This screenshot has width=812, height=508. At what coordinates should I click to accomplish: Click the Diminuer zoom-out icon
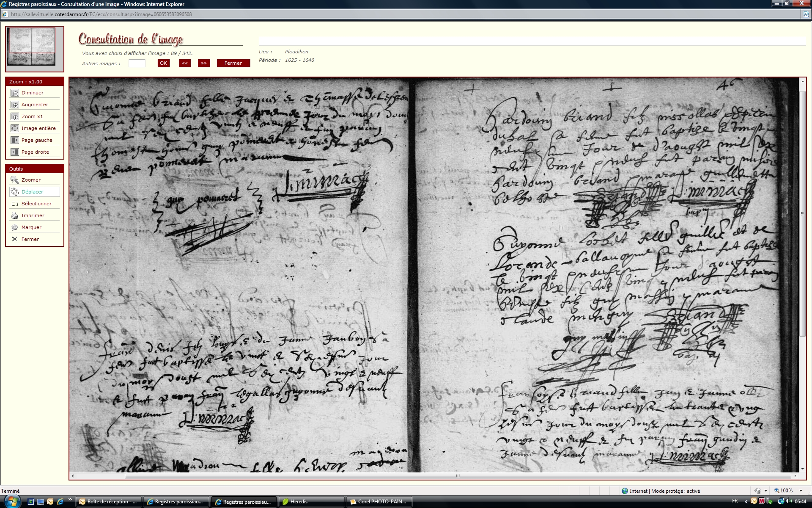[x=15, y=93]
